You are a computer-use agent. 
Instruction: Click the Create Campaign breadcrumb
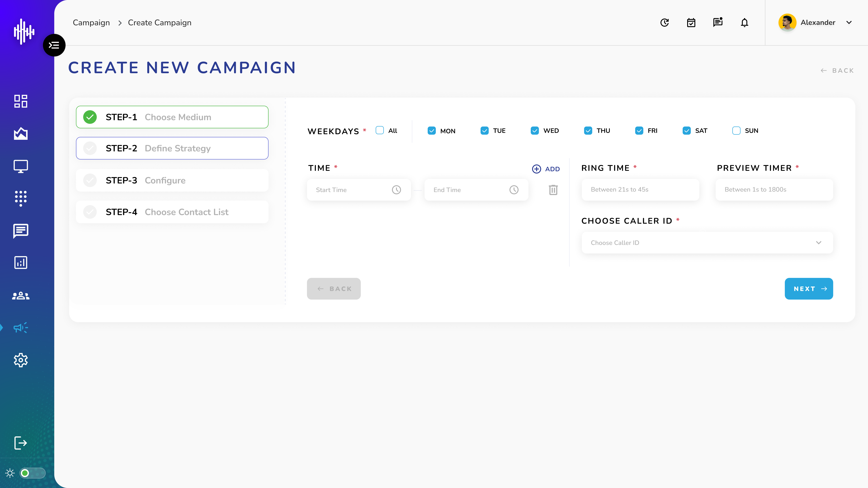coord(160,23)
